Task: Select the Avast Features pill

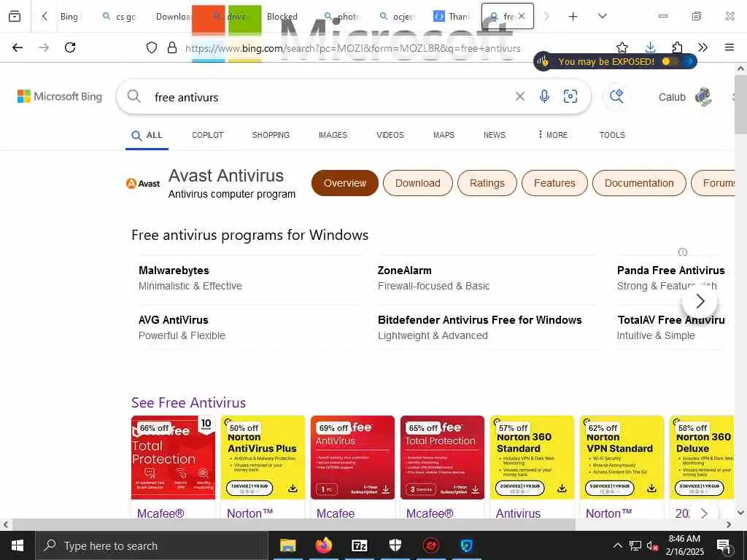Action: pos(554,183)
